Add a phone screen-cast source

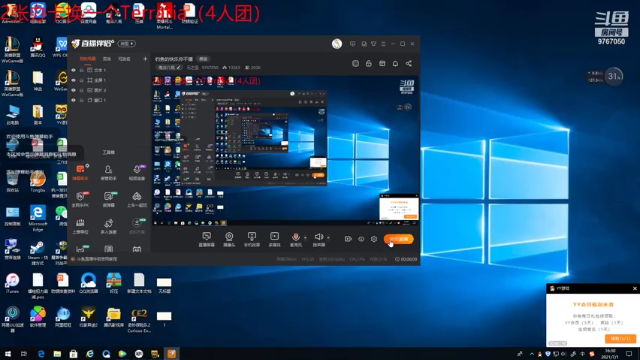pyautogui.click(x=252, y=239)
